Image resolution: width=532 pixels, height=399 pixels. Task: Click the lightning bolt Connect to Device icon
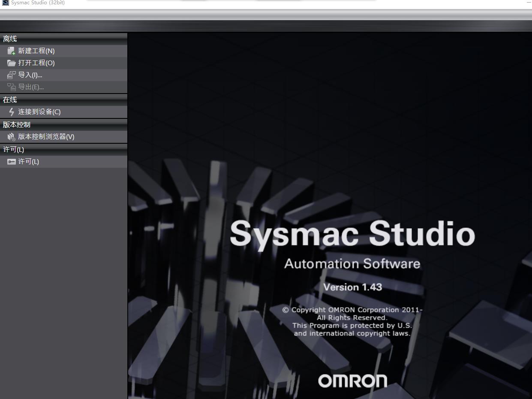[x=11, y=112]
